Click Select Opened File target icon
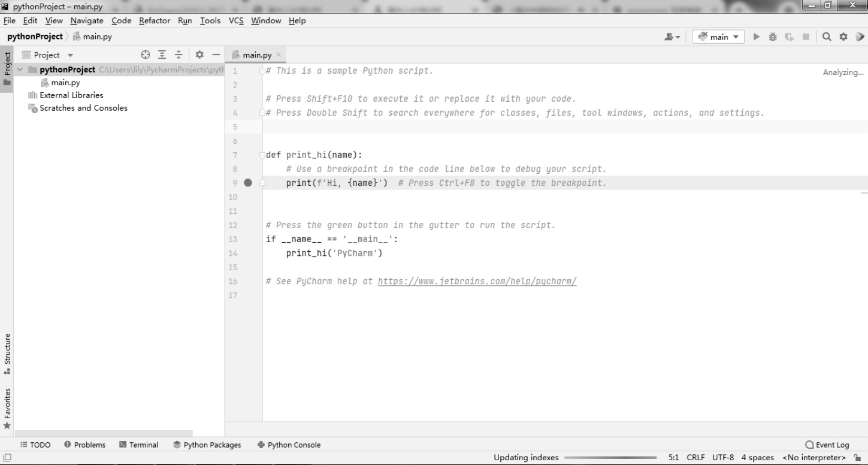 [x=146, y=55]
